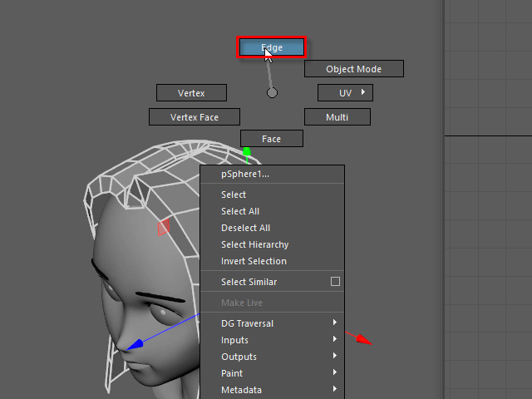This screenshot has width=532, height=399.
Task: Click the green Y-axis manipulator handle
Action: click(246, 152)
